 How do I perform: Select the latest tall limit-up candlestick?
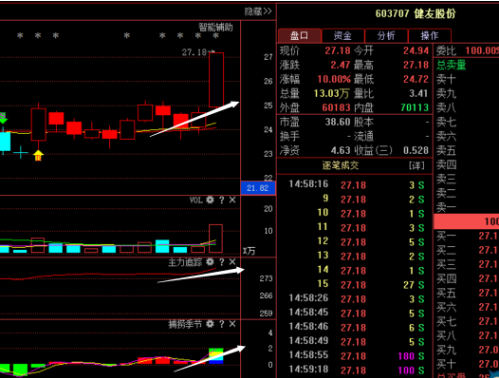coord(216,80)
